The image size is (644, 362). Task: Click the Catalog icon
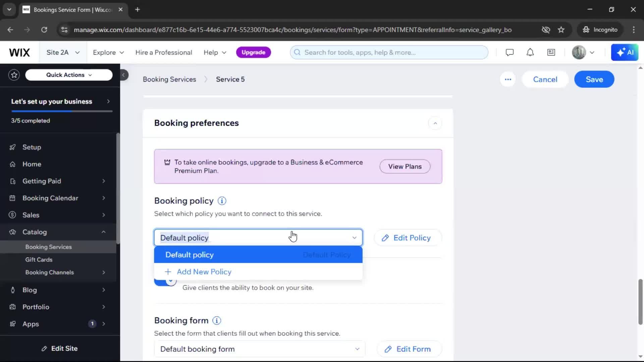tap(12, 232)
